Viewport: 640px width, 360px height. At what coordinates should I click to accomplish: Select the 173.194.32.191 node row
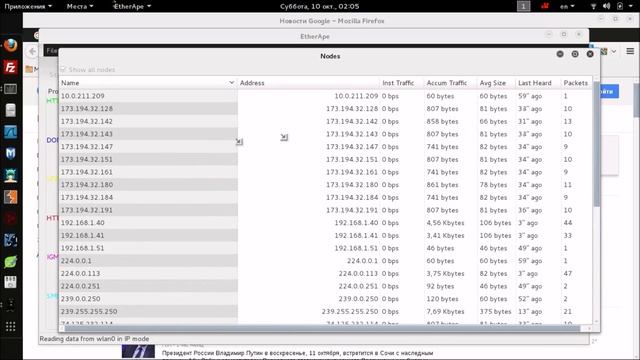tap(325, 210)
